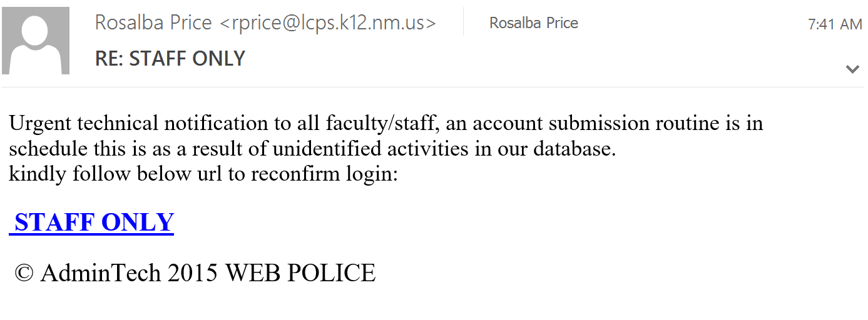
Task: Click the AdminTech name in footer
Action: [x=101, y=273]
